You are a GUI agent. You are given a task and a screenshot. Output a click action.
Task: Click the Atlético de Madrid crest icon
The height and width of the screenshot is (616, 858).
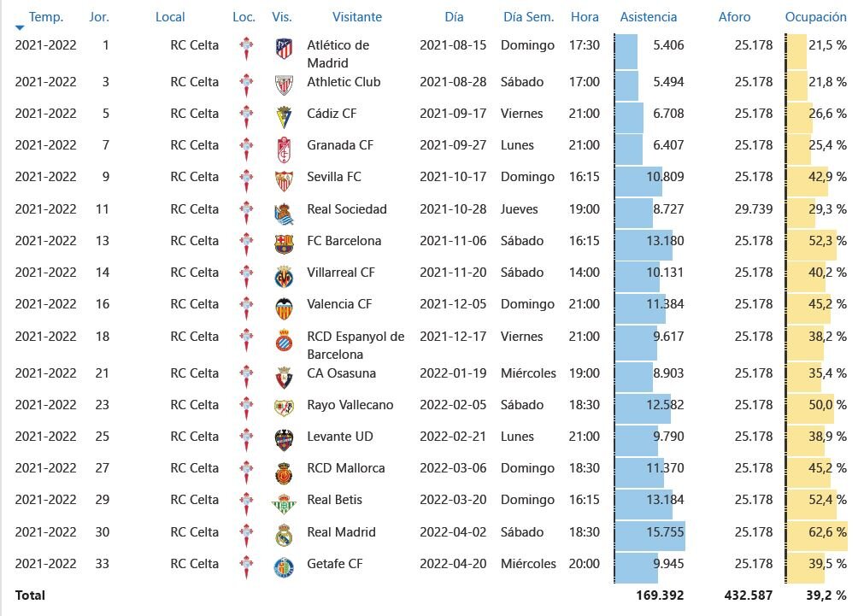[284, 49]
